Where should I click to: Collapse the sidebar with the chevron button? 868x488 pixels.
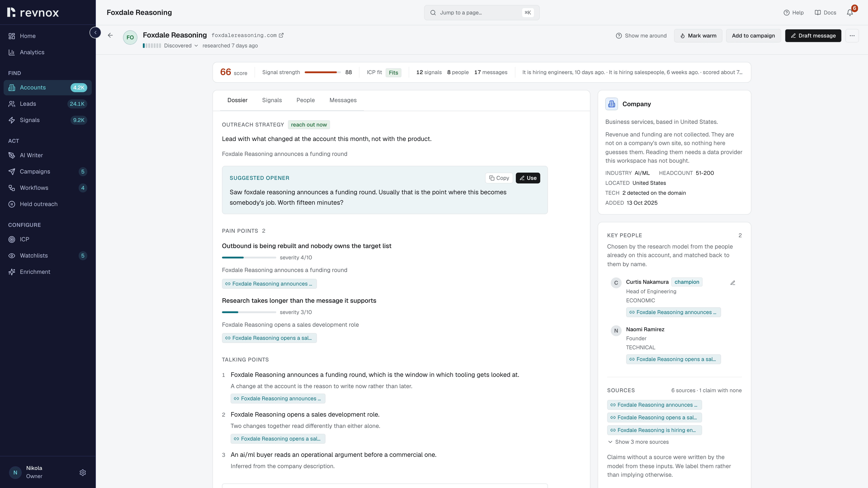click(95, 33)
